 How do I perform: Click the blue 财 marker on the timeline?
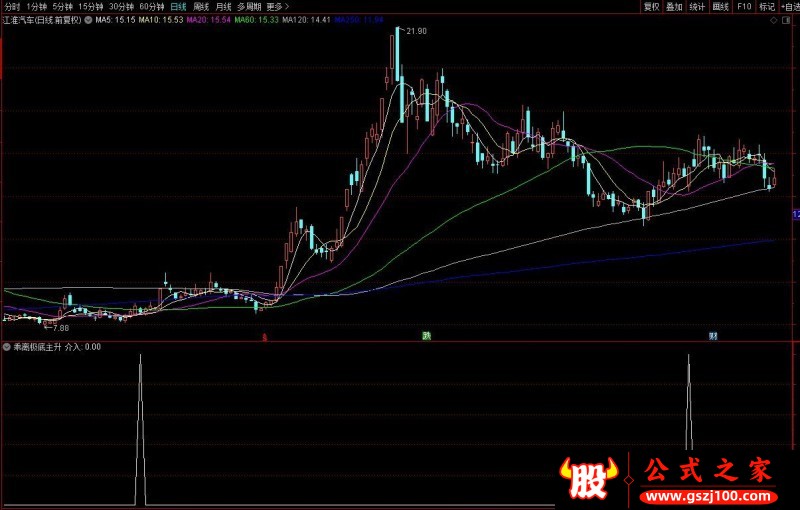tap(713, 336)
